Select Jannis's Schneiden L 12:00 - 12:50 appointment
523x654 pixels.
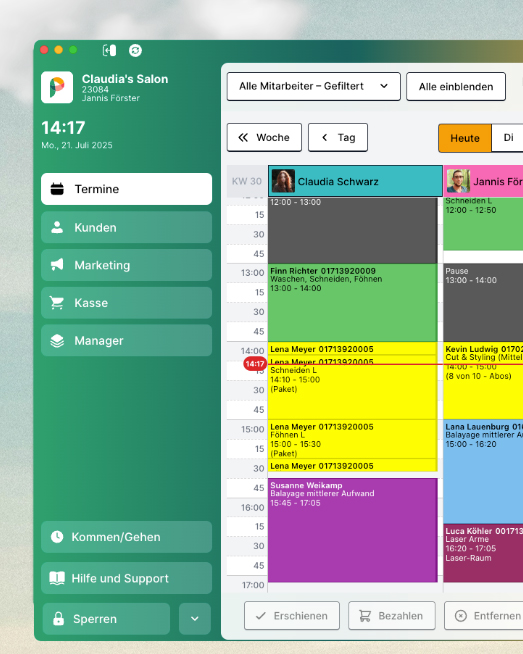click(x=483, y=224)
